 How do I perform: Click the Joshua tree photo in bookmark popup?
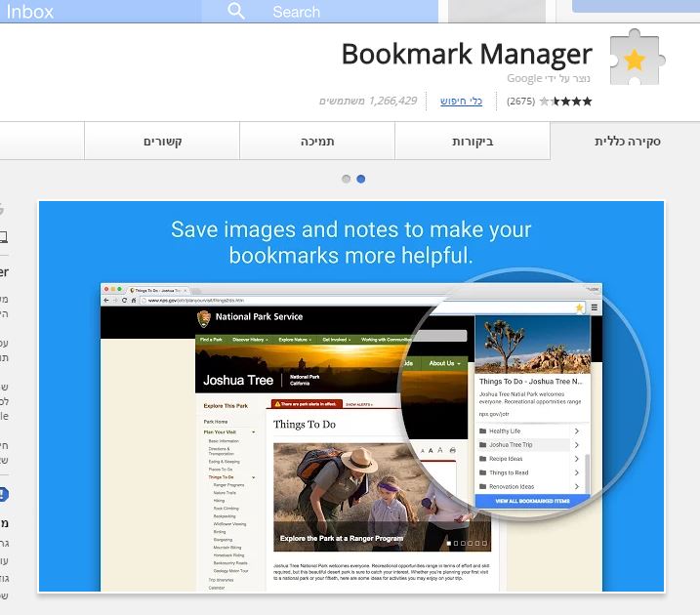pos(533,345)
